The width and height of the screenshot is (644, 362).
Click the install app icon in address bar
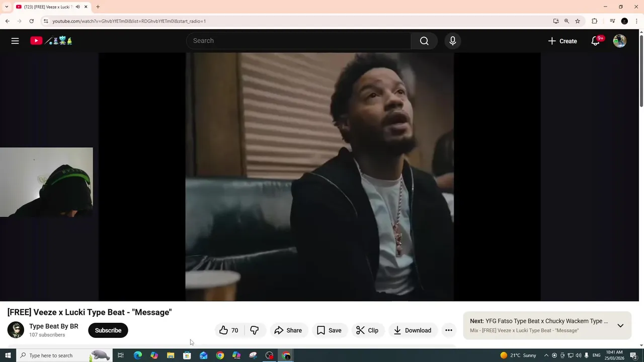tap(556, 21)
